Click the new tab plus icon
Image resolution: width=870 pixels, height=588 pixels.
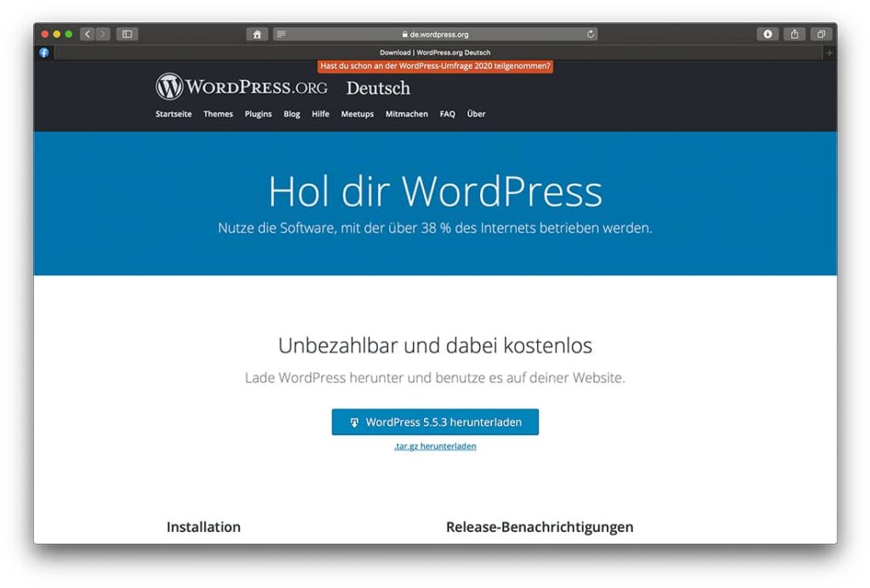point(828,52)
